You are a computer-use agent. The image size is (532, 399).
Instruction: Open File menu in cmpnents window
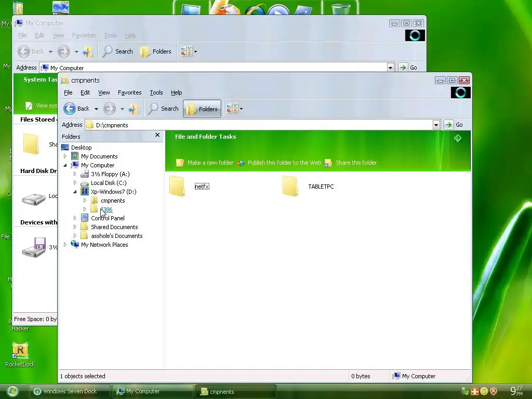coord(68,92)
